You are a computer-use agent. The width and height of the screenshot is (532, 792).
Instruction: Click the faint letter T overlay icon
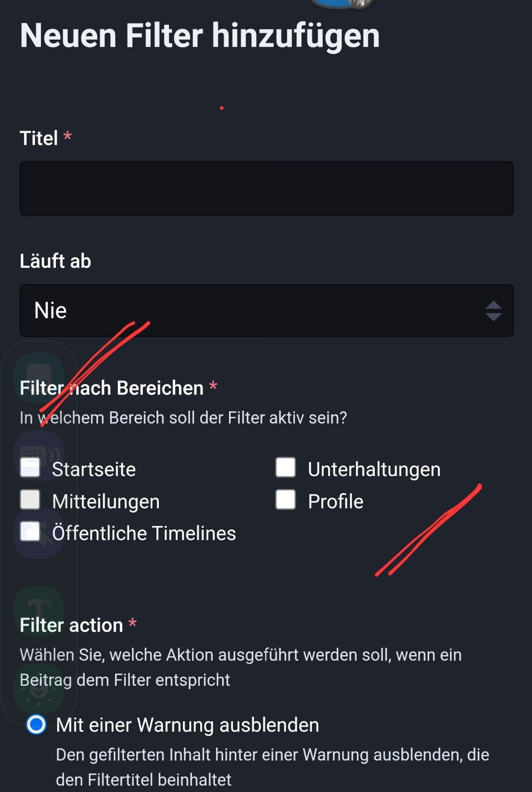pyautogui.click(x=39, y=609)
